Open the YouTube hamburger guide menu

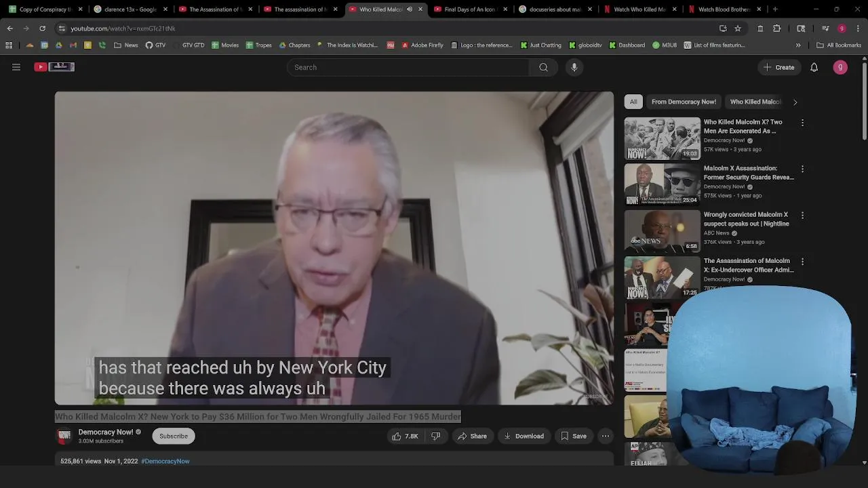tap(16, 67)
